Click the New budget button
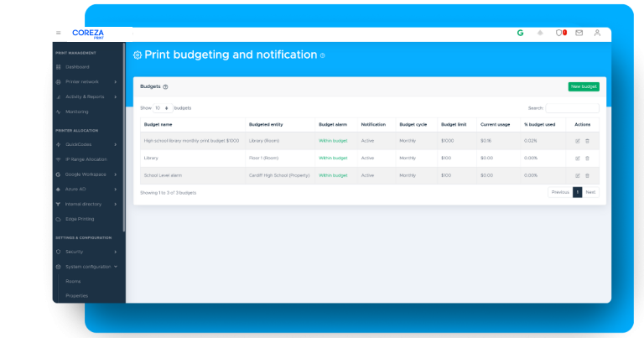 [x=584, y=86]
